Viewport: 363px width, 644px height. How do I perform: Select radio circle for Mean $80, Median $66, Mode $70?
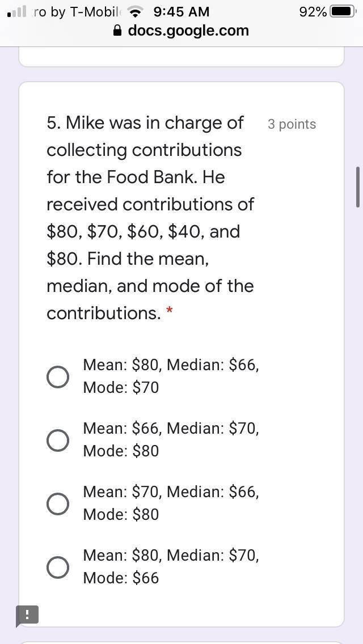58,376
